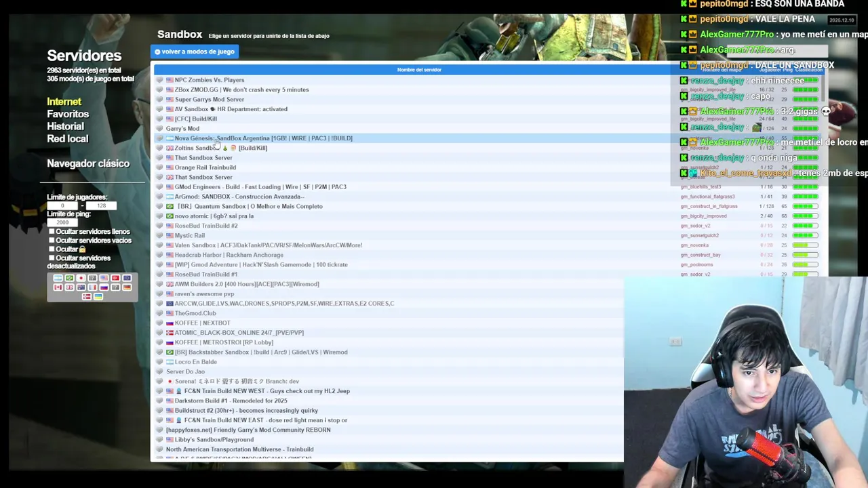Click maximum player limit field 128
The height and width of the screenshot is (488, 868).
click(x=101, y=205)
